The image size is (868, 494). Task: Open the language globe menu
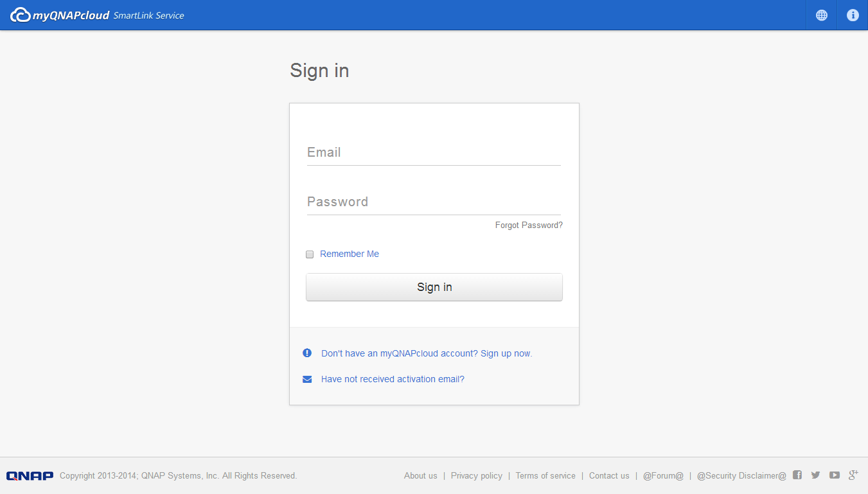click(x=821, y=15)
